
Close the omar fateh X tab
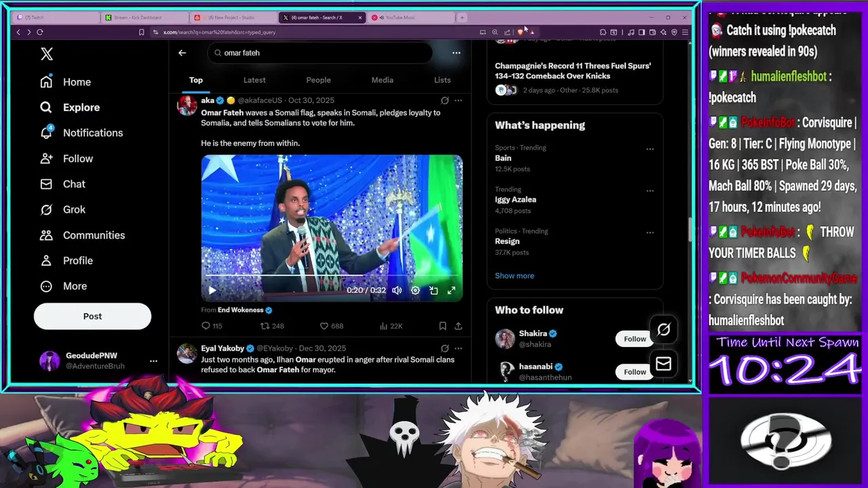click(360, 18)
